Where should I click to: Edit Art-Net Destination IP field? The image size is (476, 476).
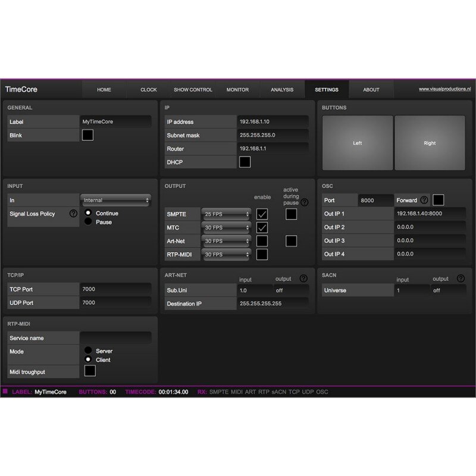click(x=273, y=303)
